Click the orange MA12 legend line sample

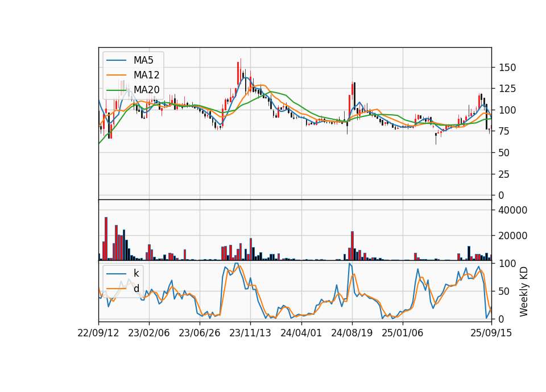[x=116, y=75]
